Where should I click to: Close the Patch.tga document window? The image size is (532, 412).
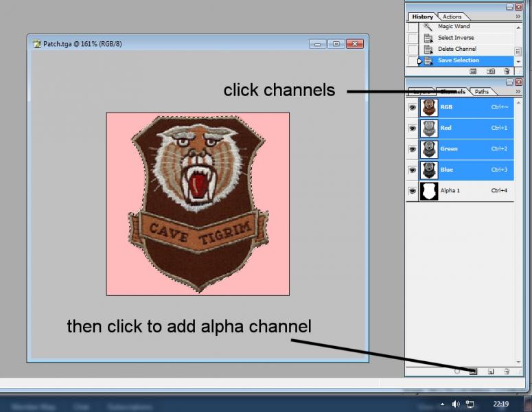click(355, 44)
